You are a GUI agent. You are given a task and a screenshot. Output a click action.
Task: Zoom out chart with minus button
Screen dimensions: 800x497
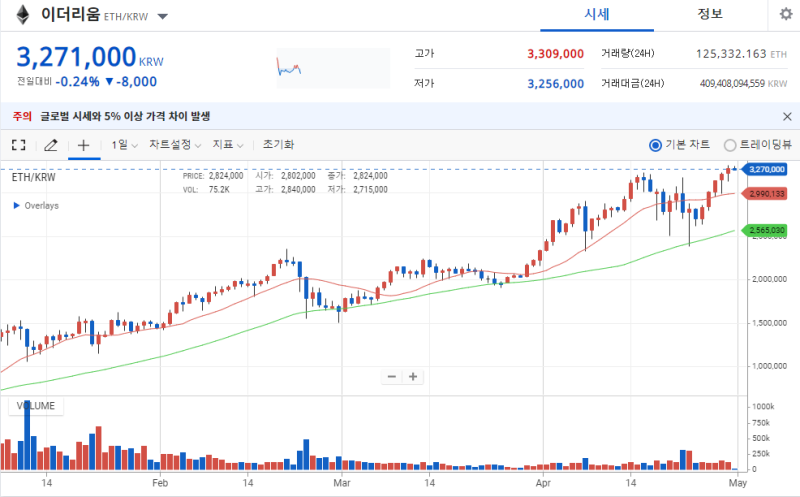tap(392, 377)
